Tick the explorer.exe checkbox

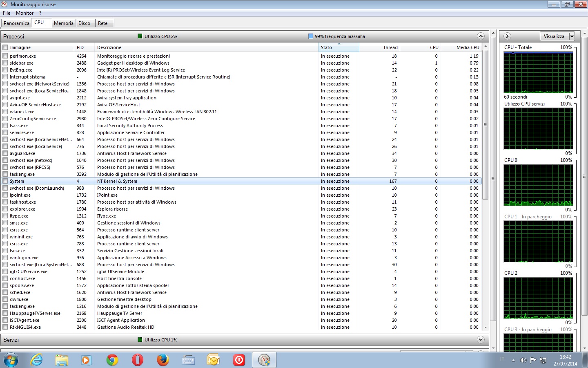[5, 209]
